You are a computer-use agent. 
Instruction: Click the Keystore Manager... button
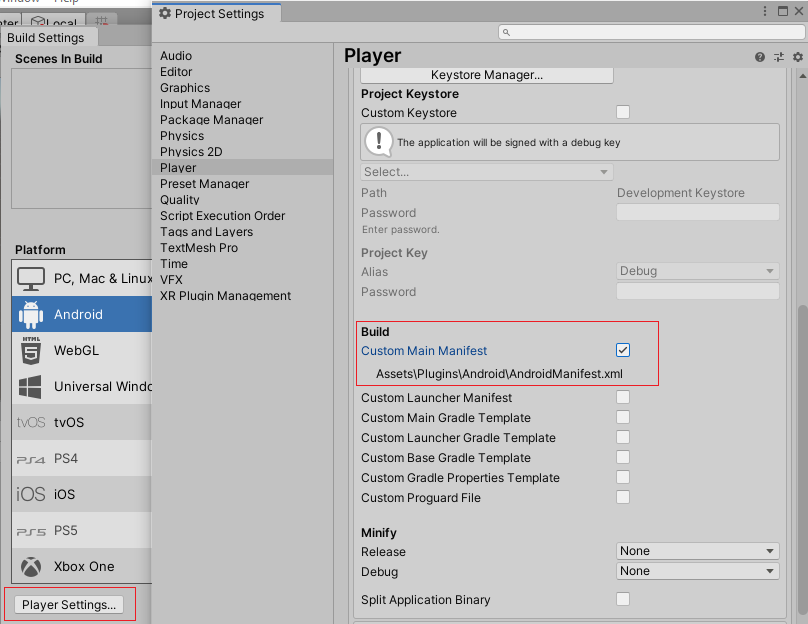(486, 75)
